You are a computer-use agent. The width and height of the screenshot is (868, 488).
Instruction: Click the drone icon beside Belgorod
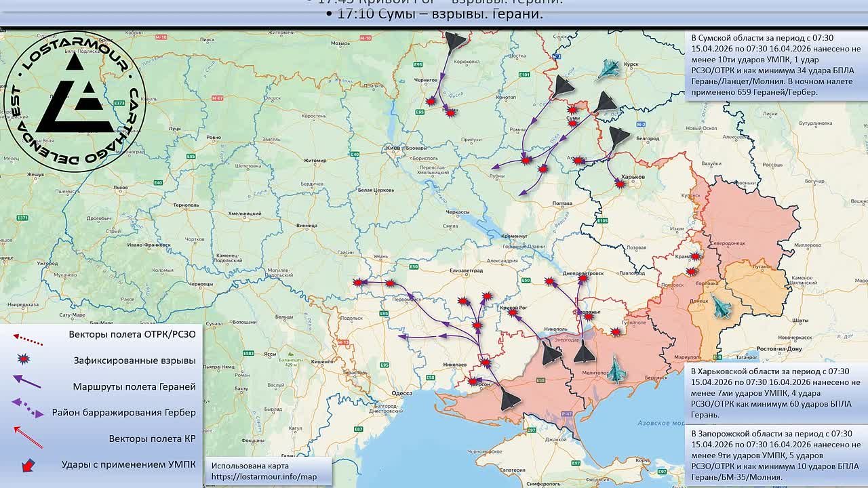tap(618, 138)
